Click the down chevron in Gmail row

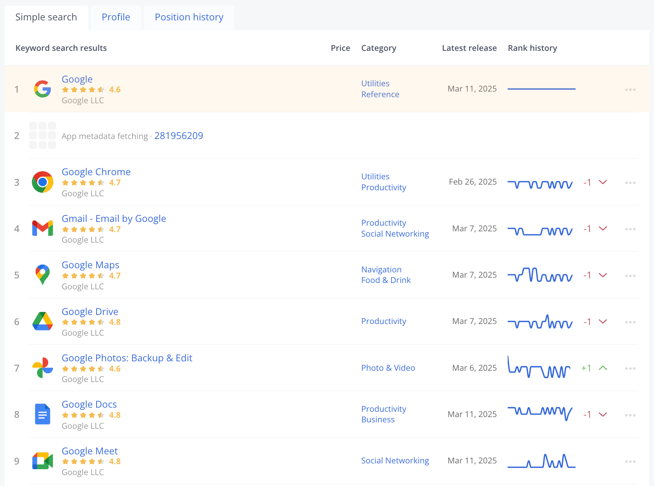click(x=603, y=229)
